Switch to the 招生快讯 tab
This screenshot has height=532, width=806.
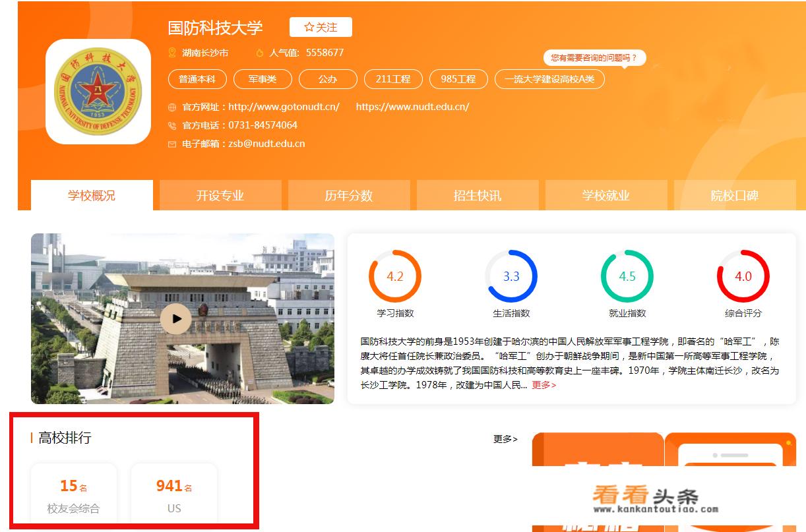click(x=478, y=196)
